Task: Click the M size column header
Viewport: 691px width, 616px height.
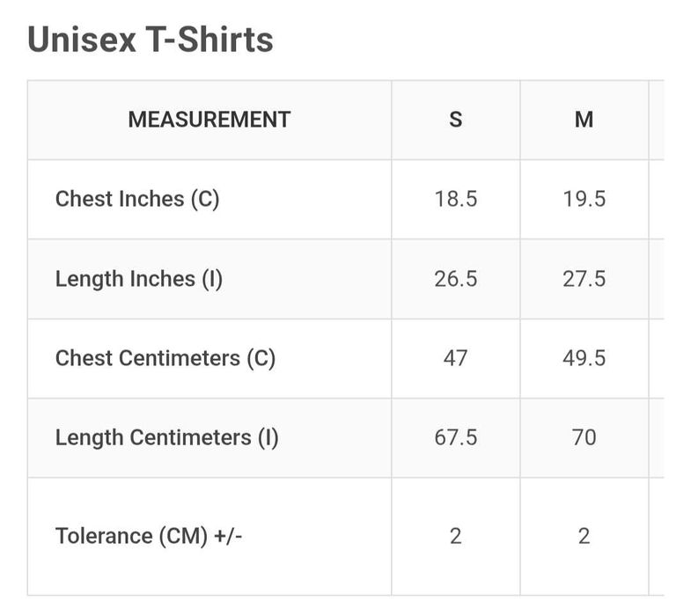Action: 584,120
